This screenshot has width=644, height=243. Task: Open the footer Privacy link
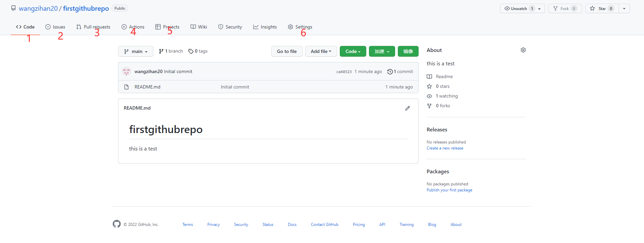click(x=213, y=225)
